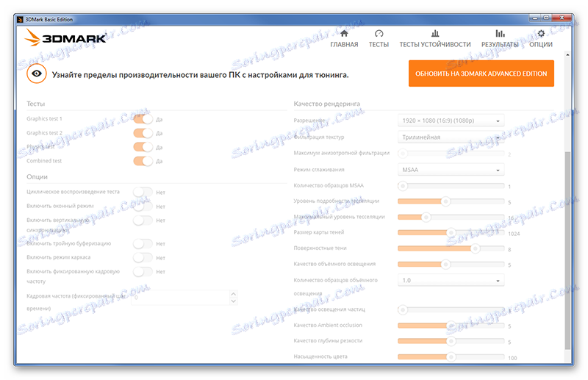Open the Результаты bar chart icon
Viewport: 588px width, 380px height.
click(x=500, y=34)
